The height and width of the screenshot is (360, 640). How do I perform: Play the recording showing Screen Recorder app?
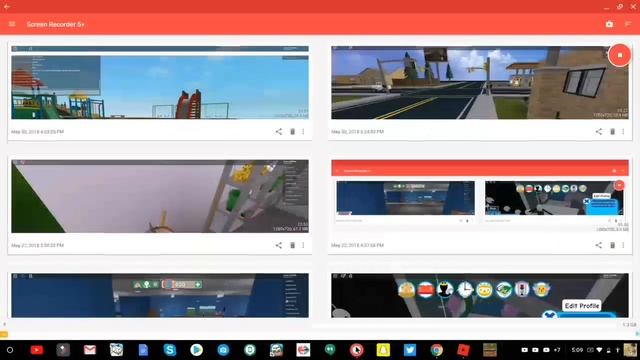(480, 196)
